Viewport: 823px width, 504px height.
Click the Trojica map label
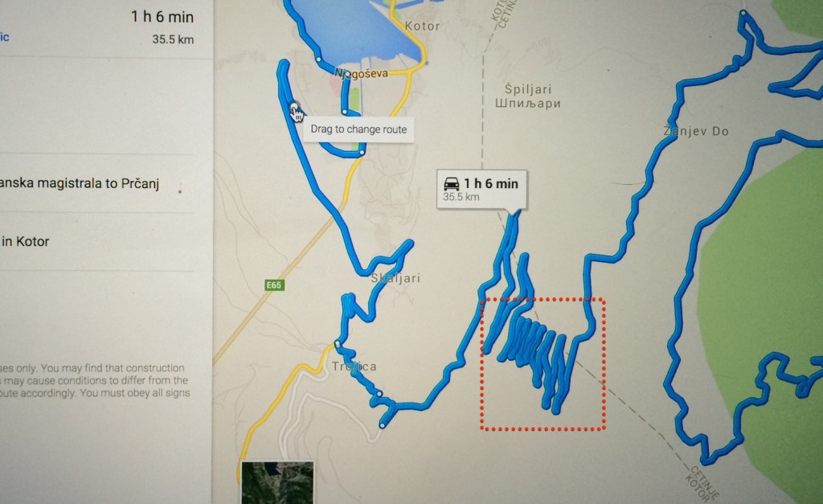pyautogui.click(x=354, y=367)
